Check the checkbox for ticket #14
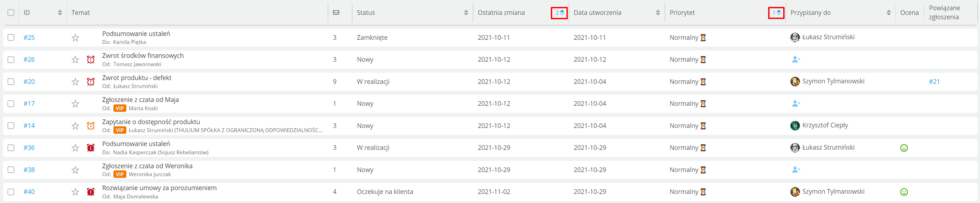The image size is (980, 203). [11, 126]
